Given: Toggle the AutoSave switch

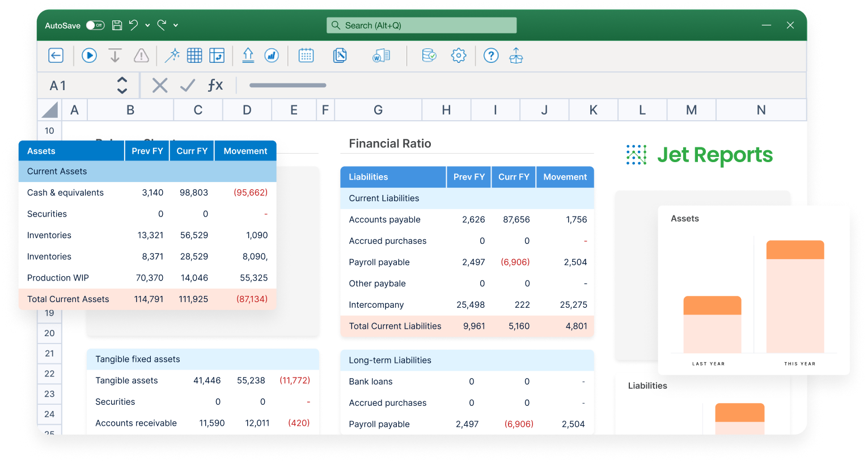Looking at the screenshot, I should (95, 26).
